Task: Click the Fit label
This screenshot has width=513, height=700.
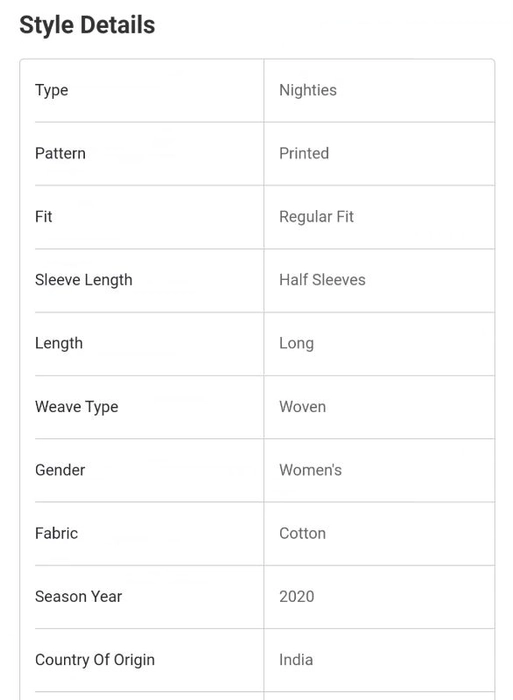Action: (x=44, y=217)
